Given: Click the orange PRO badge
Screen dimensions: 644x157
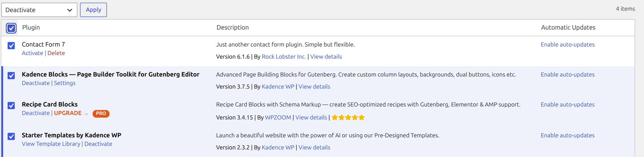Looking at the screenshot, I should (x=101, y=113).
